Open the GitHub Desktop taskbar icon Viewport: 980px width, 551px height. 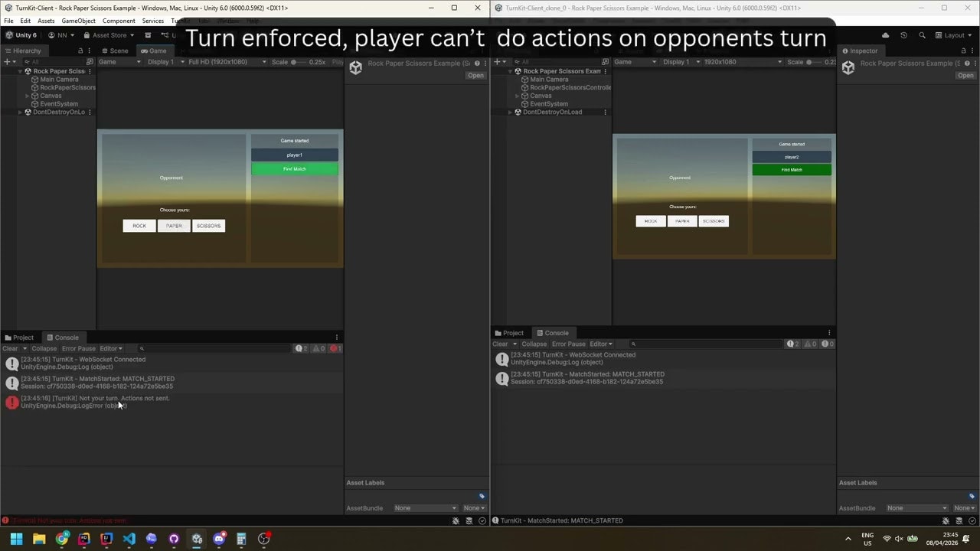coord(174,539)
